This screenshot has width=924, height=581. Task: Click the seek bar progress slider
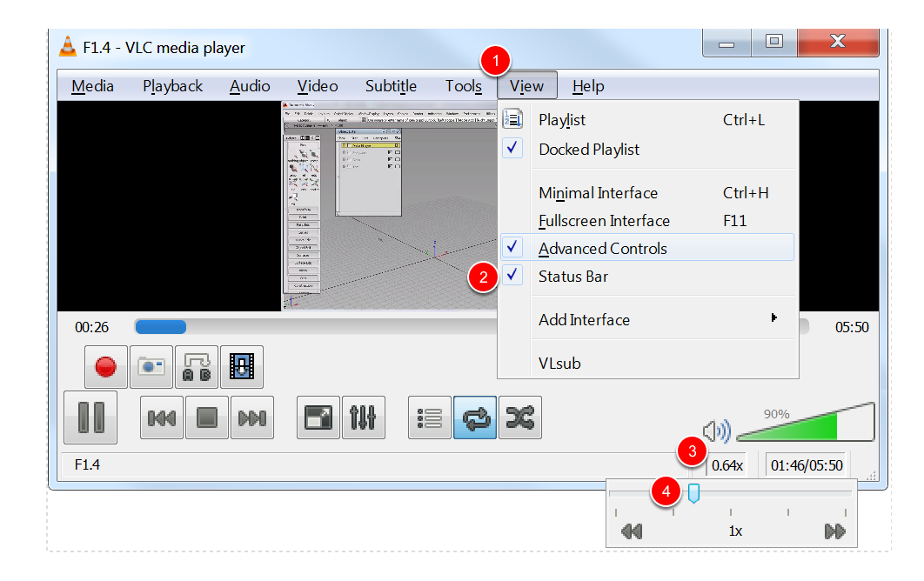(472, 326)
